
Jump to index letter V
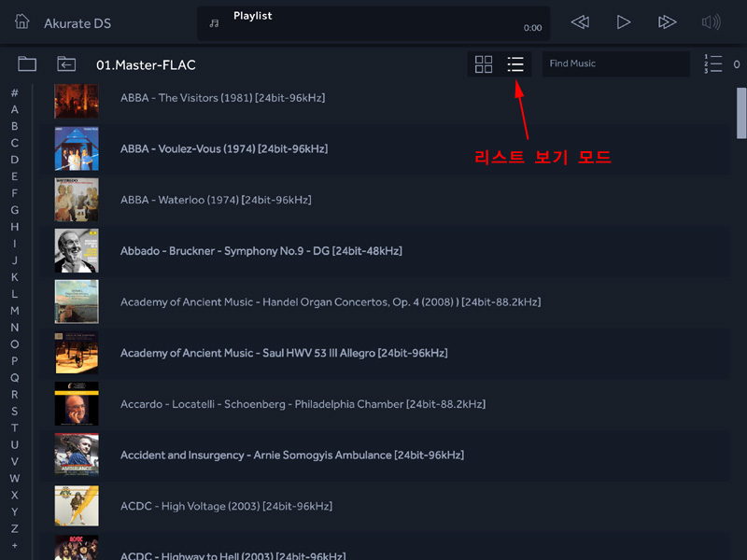coord(15,461)
